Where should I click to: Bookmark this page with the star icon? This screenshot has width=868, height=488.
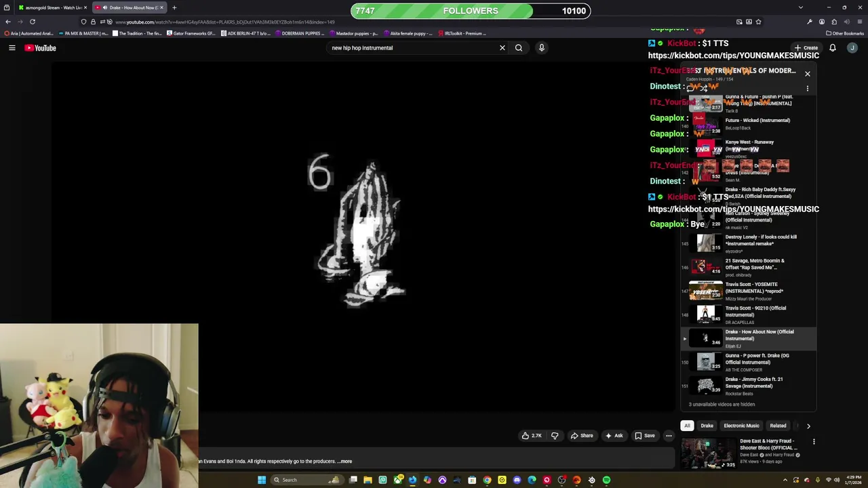click(x=758, y=22)
